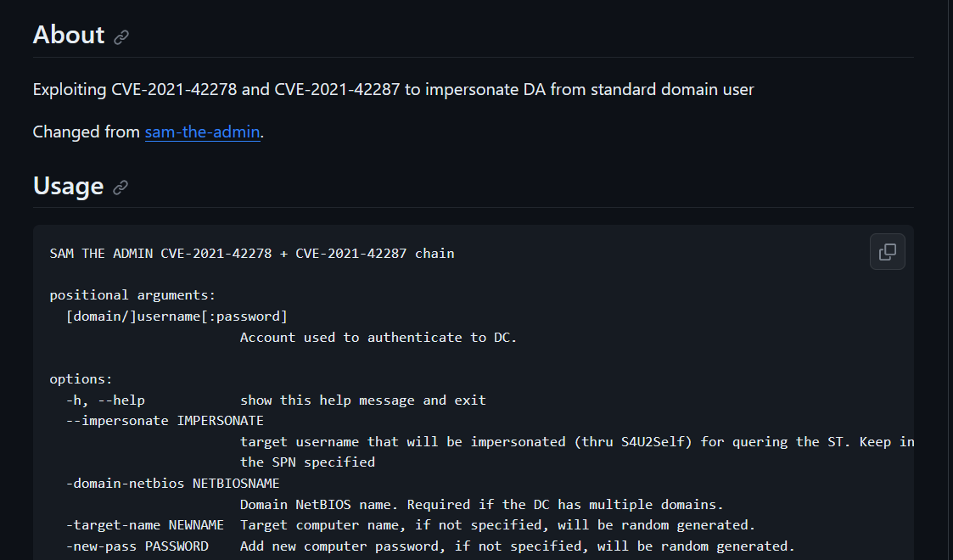The width and height of the screenshot is (953, 560).
Task: Click the 'Domain NetBIOS name. Required' description
Action: [x=481, y=505]
